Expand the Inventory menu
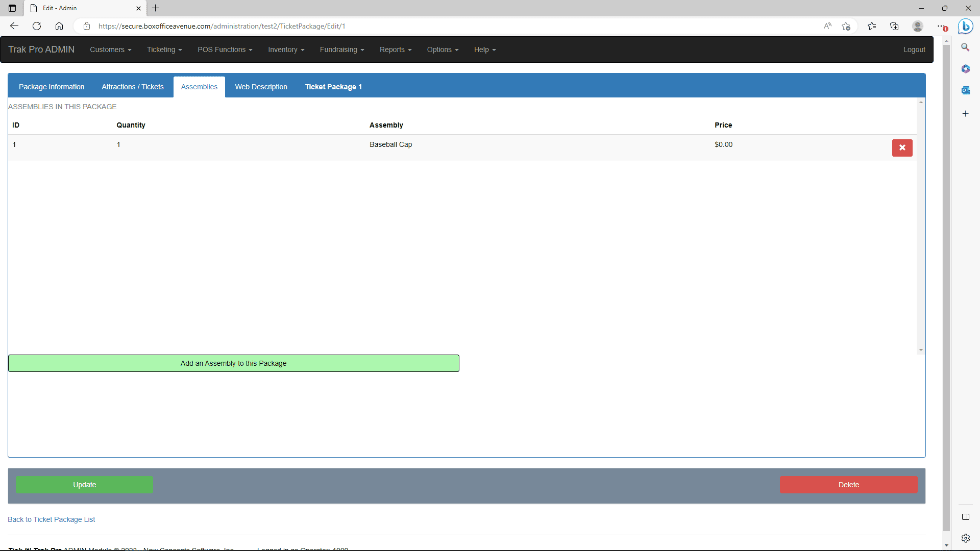 tap(286, 49)
